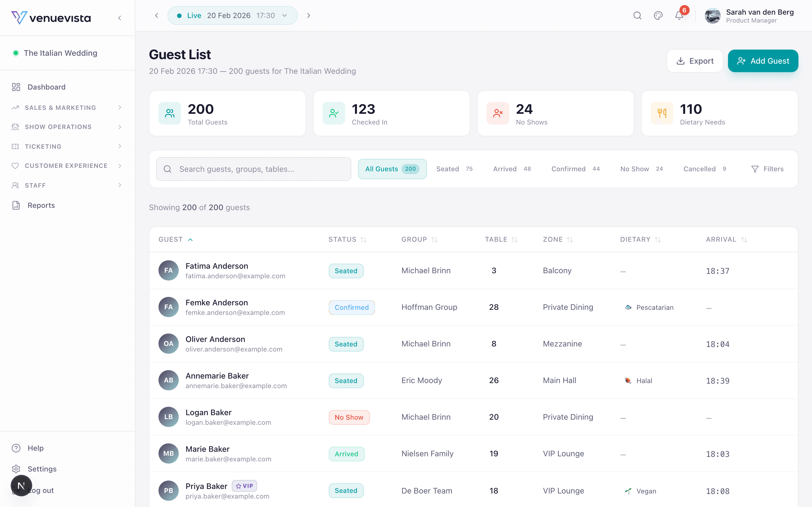The image size is (812, 507).
Task: Select the Dashboard icon in sidebar
Action: [16, 87]
